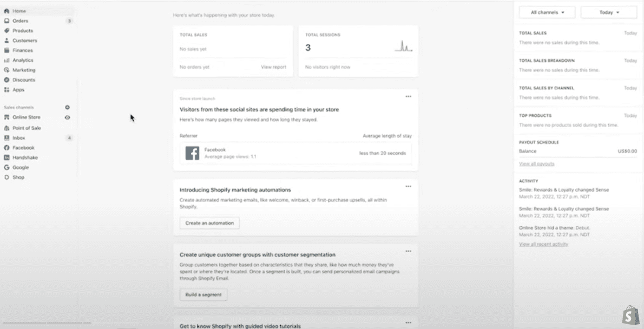Image resolution: width=644 pixels, height=329 pixels.
Task: Open Customers via the person icon
Action: 6,41
